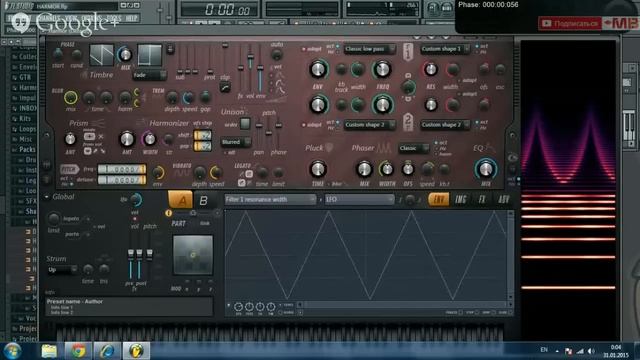
Task: Adjust the Pluck TIME knob
Action: pyautogui.click(x=318, y=169)
